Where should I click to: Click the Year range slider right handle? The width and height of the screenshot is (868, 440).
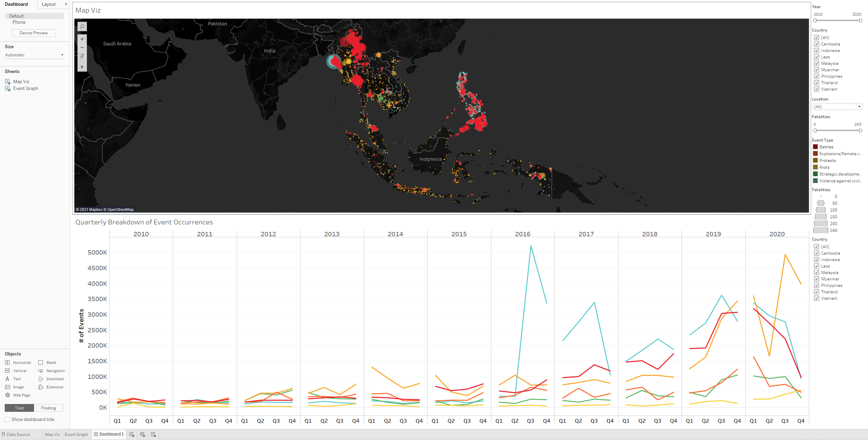[860, 21]
